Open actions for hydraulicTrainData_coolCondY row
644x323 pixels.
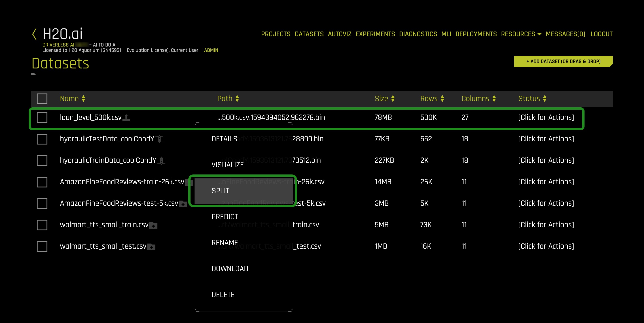[x=546, y=161]
